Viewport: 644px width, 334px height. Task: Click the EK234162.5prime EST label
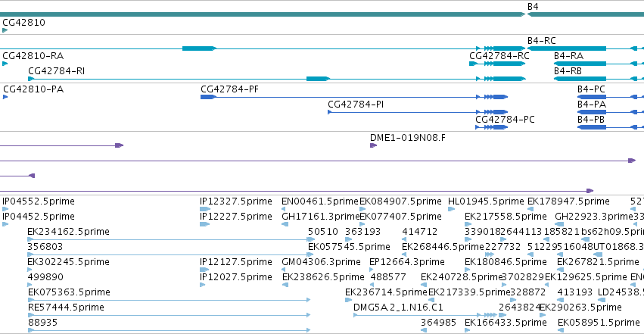point(68,232)
